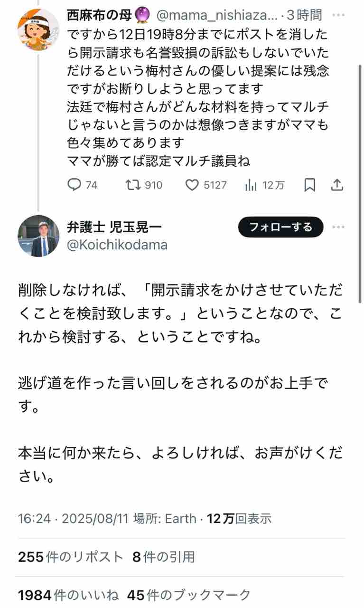View the 1984件のいいね likes list
The width and height of the screenshot is (364, 608).
pyautogui.click(x=68, y=594)
